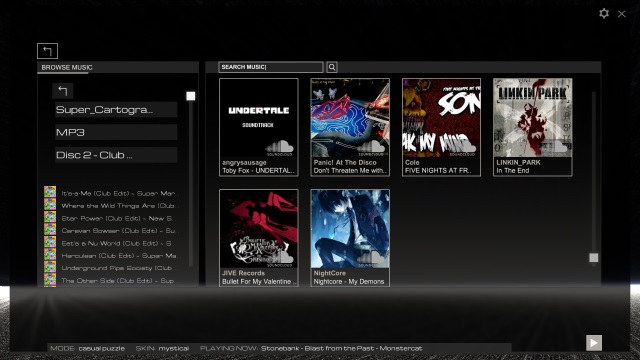Play track Herculean (Club Edit)

[x=118, y=256]
